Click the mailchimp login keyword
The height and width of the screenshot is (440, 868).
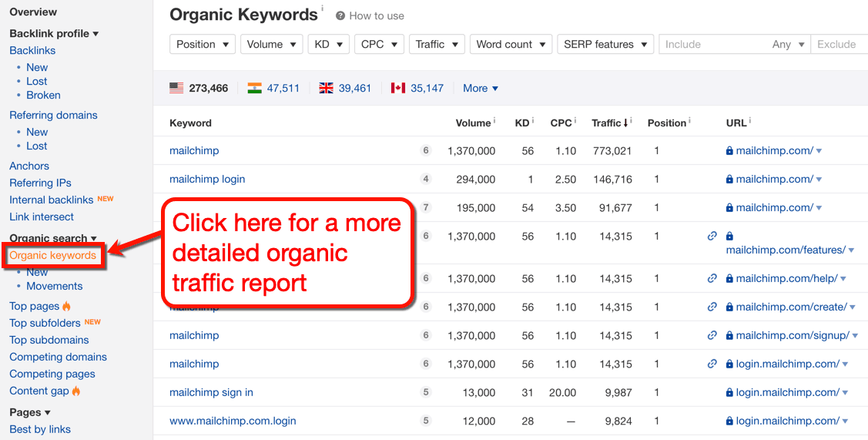point(207,179)
